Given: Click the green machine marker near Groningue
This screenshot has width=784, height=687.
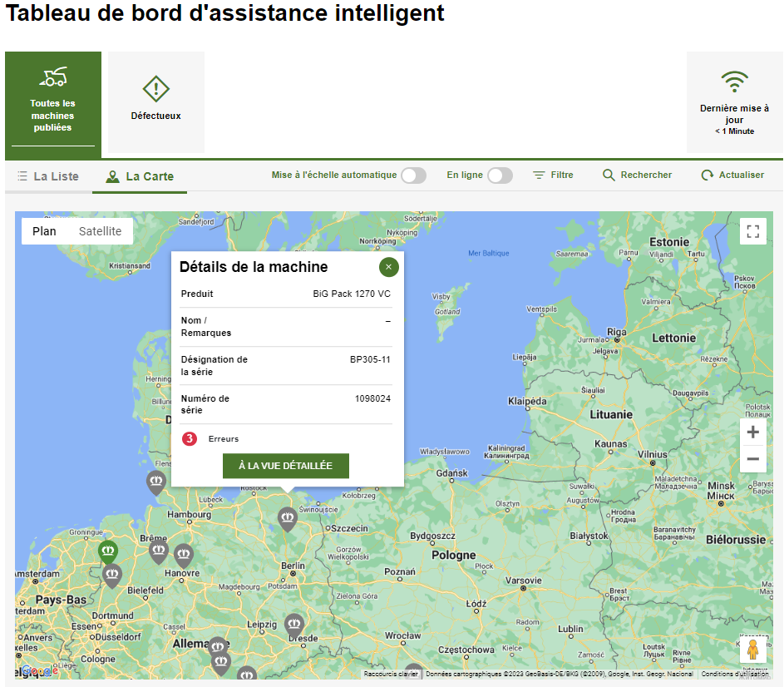Looking at the screenshot, I should [108, 551].
